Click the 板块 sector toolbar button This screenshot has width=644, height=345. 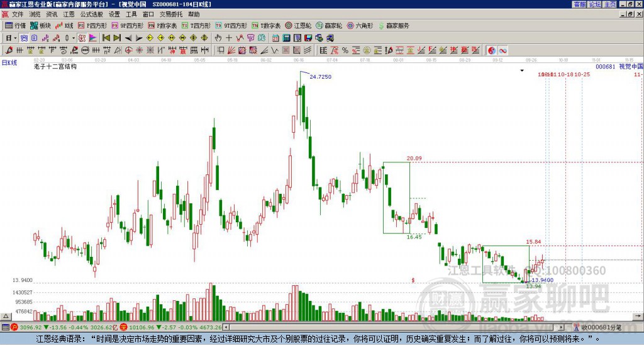[41, 25]
